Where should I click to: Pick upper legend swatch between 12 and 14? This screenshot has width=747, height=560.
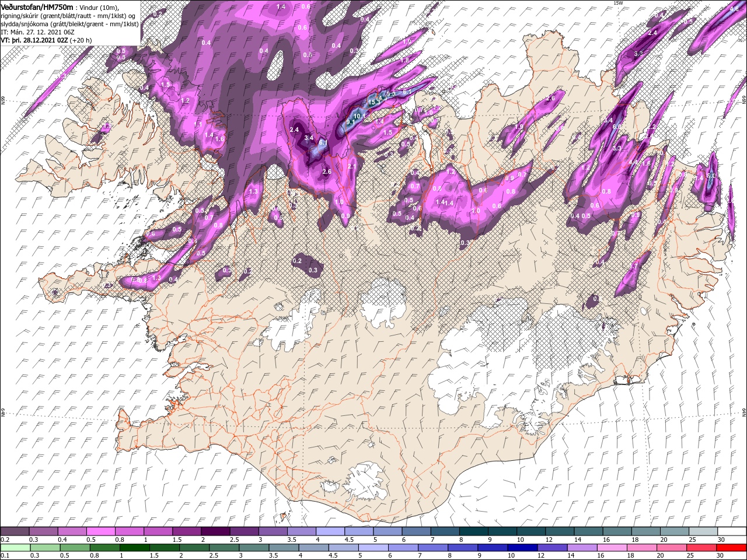click(x=559, y=531)
